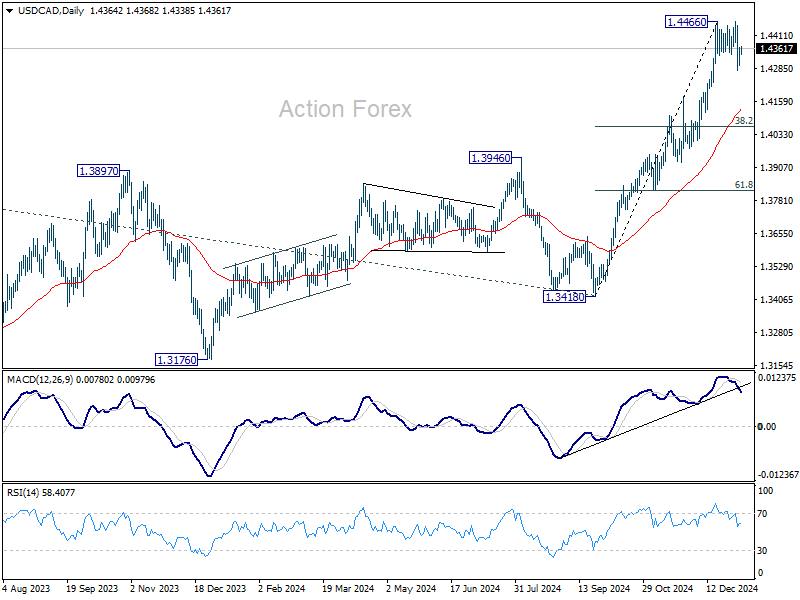Click the 1.38970 peak price label
This screenshot has height=600, width=800.
pos(98,171)
